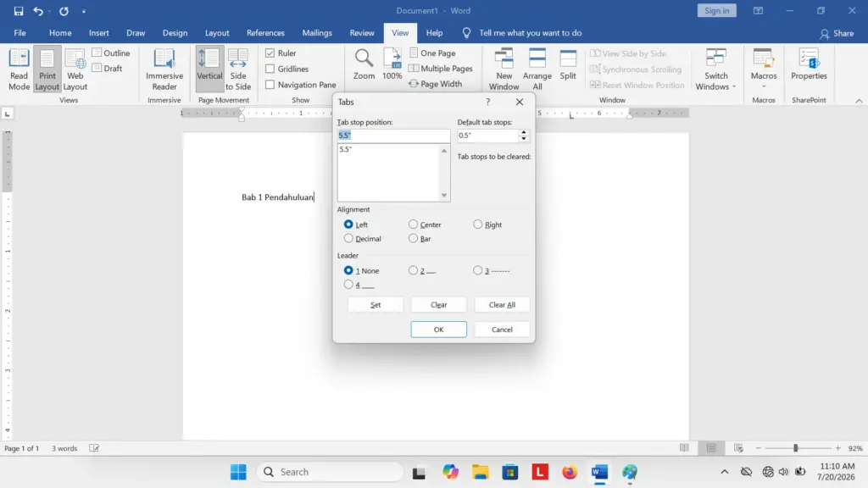
Task: Select Center alignment radio button
Action: point(413,224)
